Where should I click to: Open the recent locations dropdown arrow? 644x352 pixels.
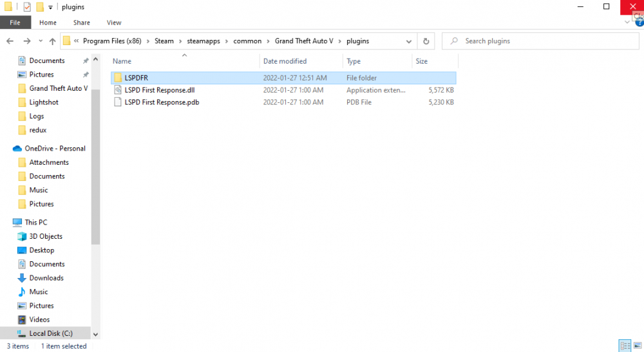(x=40, y=41)
